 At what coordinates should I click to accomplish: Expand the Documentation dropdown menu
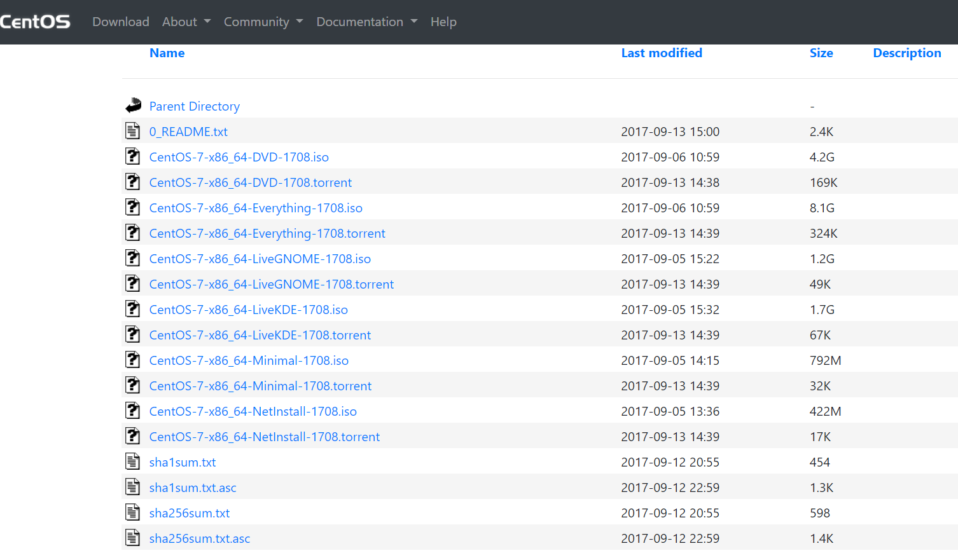367,22
